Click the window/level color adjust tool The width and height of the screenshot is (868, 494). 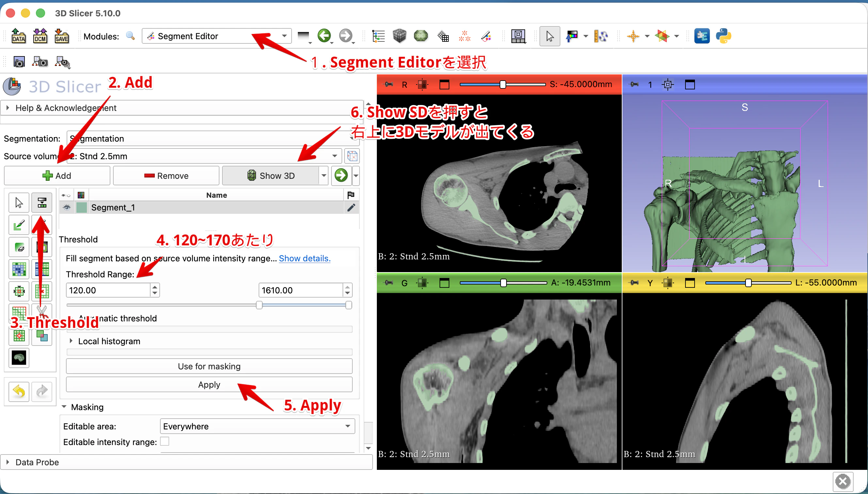(572, 36)
